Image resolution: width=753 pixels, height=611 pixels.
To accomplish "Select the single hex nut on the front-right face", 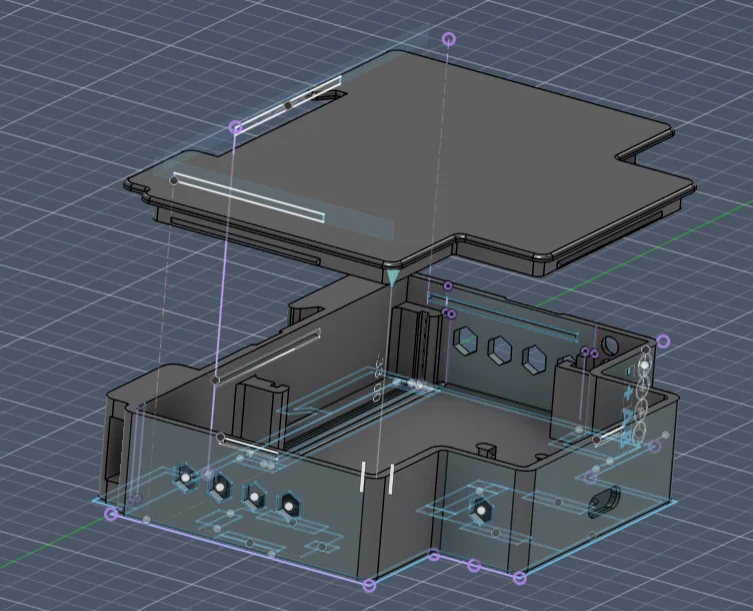I will click(x=481, y=511).
